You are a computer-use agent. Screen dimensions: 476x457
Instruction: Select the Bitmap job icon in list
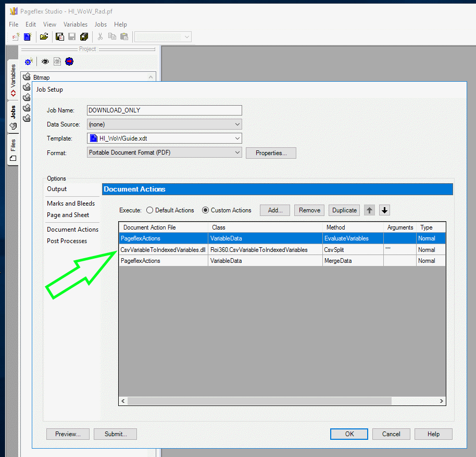(x=27, y=77)
